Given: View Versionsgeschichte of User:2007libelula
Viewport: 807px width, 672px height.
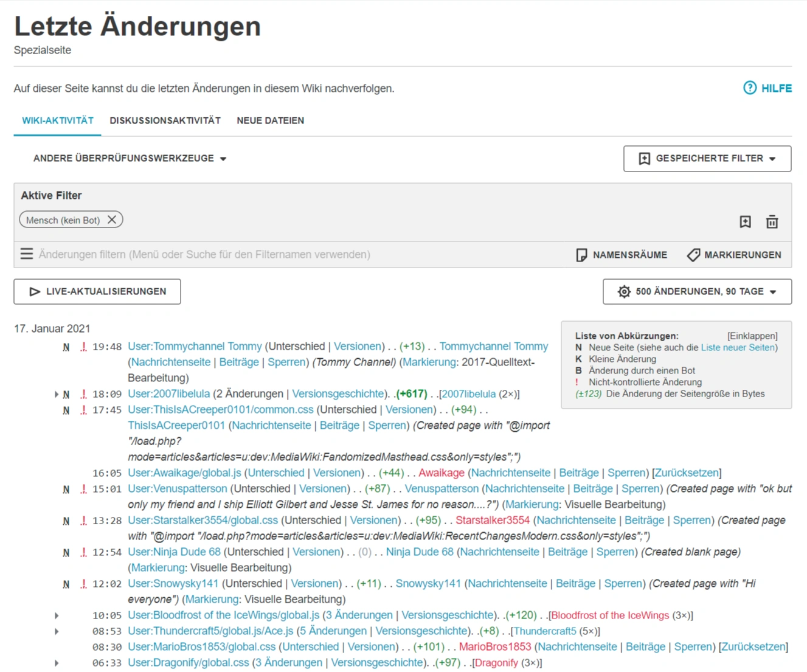Looking at the screenshot, I should click(x=338, y=393).
